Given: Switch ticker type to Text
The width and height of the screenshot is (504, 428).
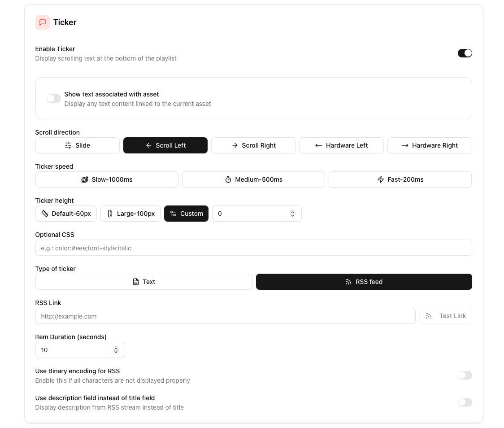Looking at the screenshot, I should point(144,282).
